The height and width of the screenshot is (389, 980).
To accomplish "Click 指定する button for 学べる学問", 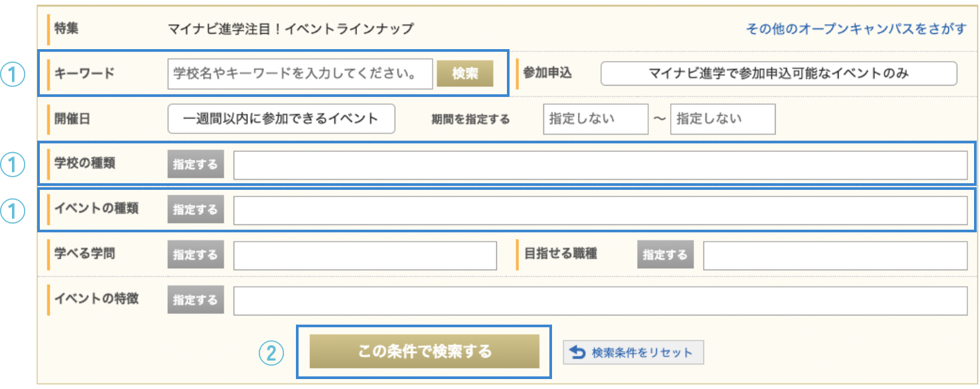I will [195, 255].
